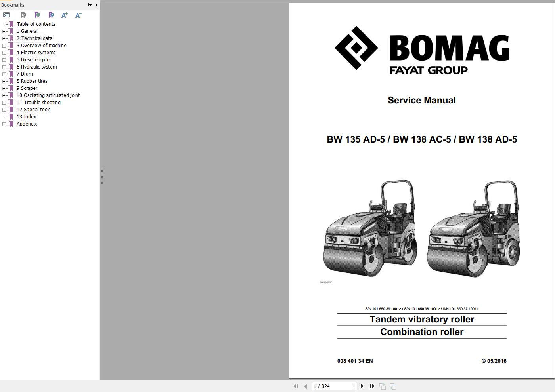
Task: Select the 11 Trouble shooting bookmark
Action: click(x=38, y=103)
